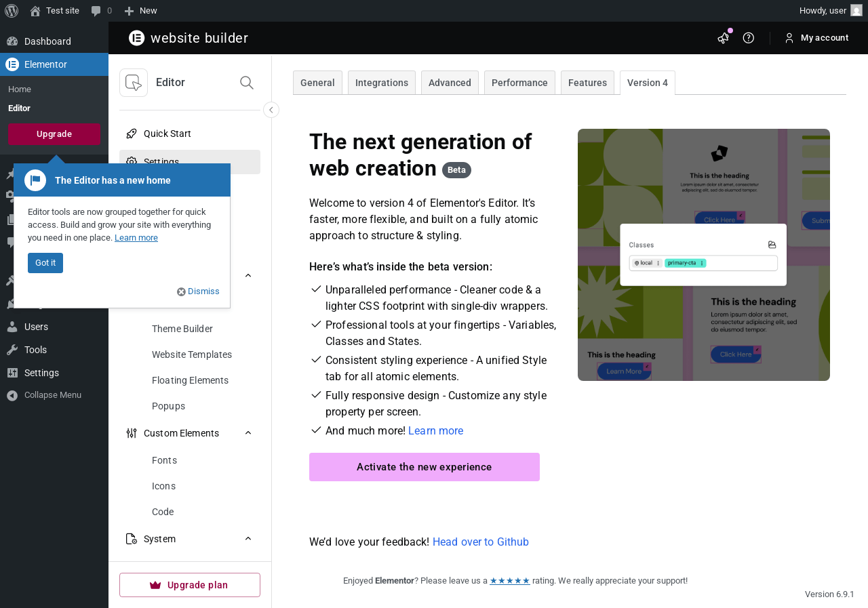Click the Editor cursor icon in sidebar
Image resolution: width=868 pixels, height=608 pixels.
click(x=134, y=83)
